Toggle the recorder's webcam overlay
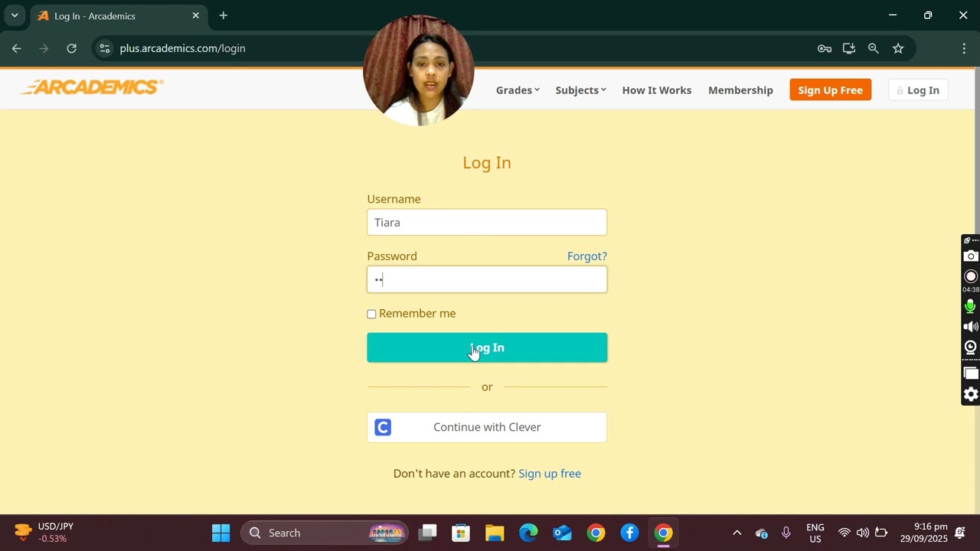Viewport: 980px width, 551px height. 971,347
